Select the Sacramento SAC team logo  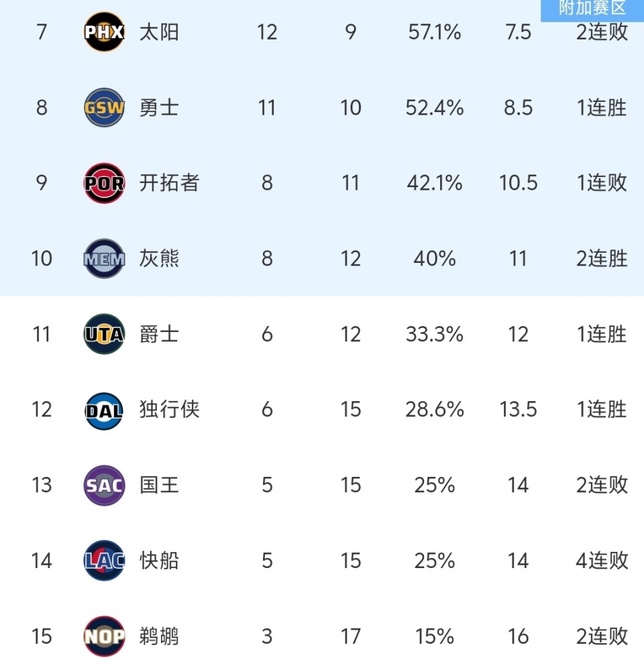(x=104, y=485)
